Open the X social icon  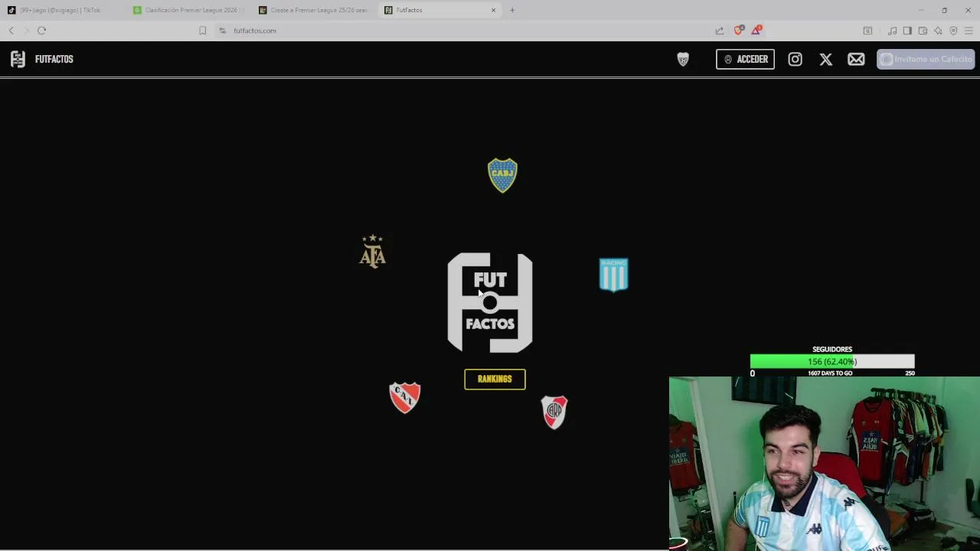(x=825, y=59)
